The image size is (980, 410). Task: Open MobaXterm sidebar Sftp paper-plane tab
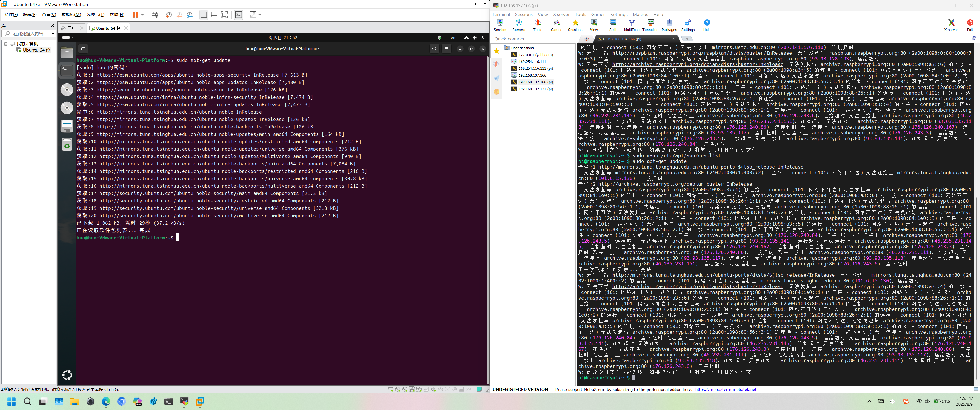497,78
